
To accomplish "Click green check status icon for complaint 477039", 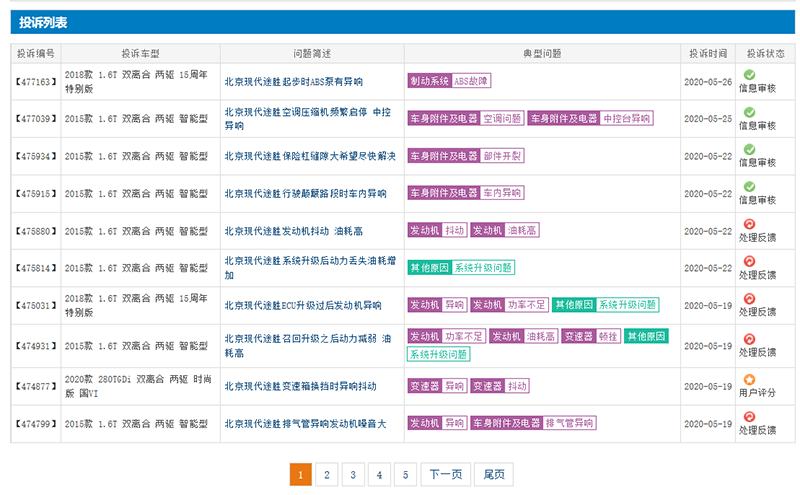I will coord(749,112).
